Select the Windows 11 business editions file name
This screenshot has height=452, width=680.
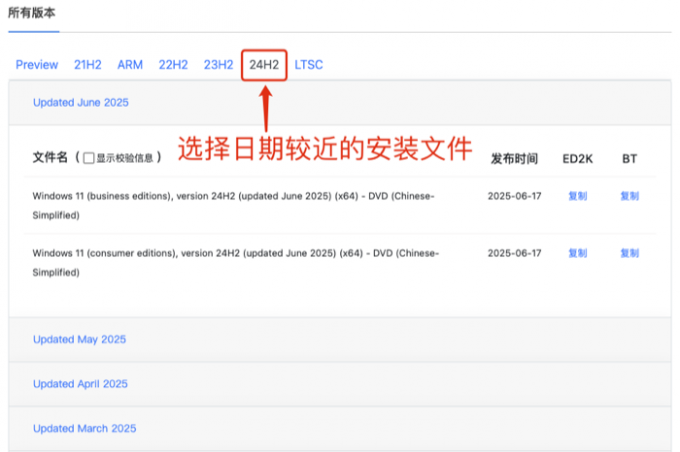point(233,206)
